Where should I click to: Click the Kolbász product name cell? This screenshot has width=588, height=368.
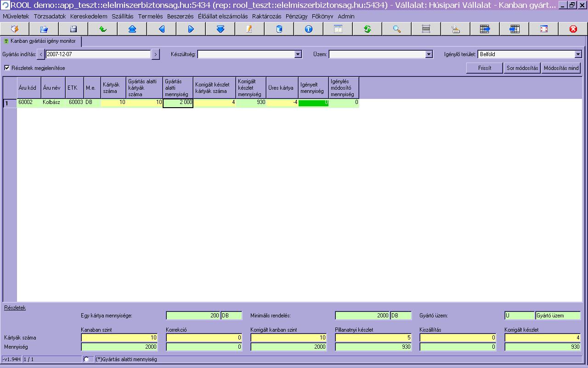click(53, 103)
